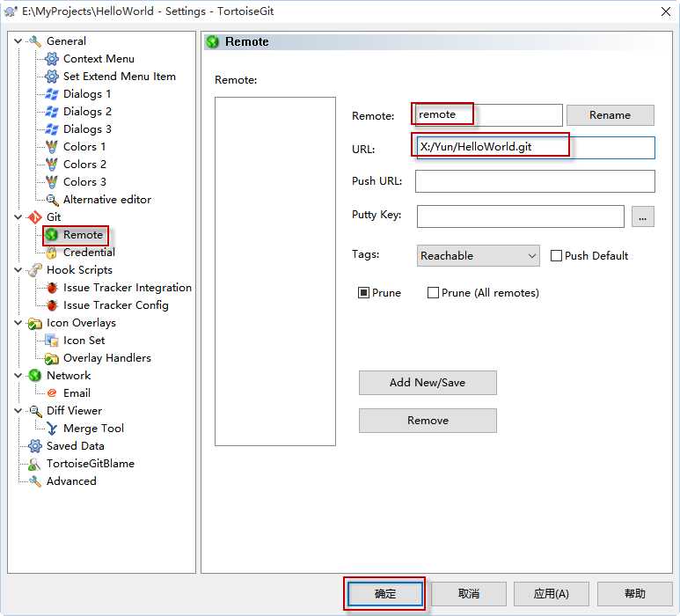The height and width of the screenshot is (616, 680).
Task: Close the Settings dialog window
Action: (666, 11)
